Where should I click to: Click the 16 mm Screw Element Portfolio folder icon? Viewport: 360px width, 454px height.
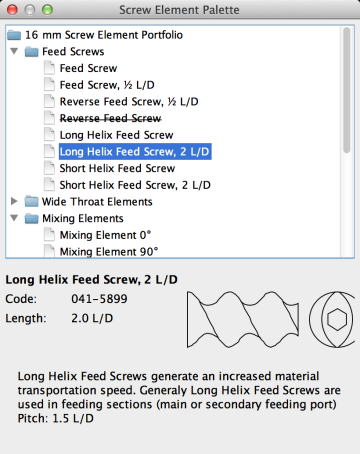click(14, 35)
